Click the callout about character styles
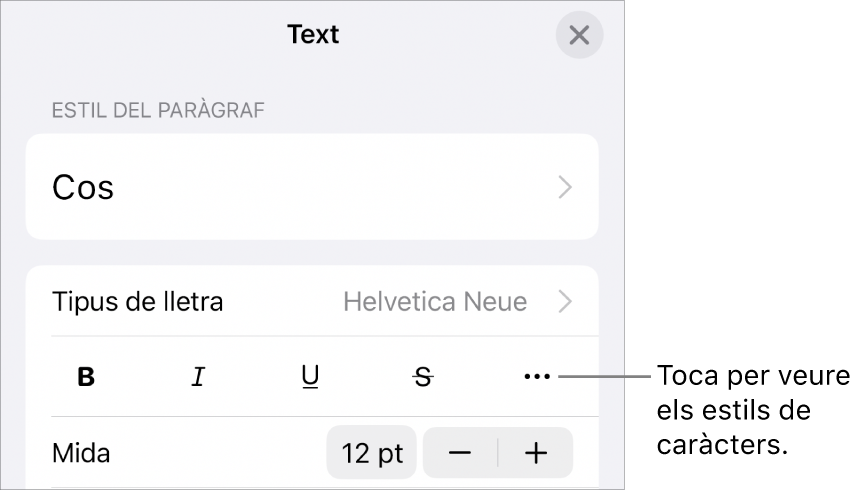Viewport: 862px width, 491px height. (753, 411)
